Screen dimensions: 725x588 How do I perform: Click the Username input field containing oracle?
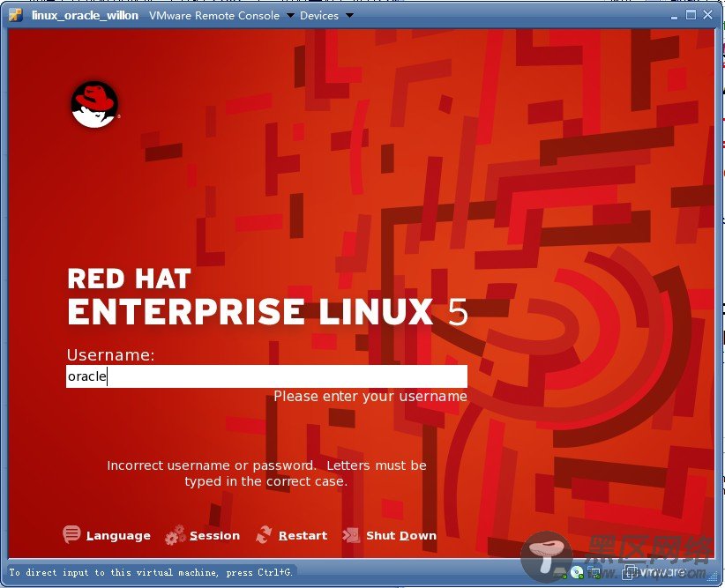click(x=266, y=376)
